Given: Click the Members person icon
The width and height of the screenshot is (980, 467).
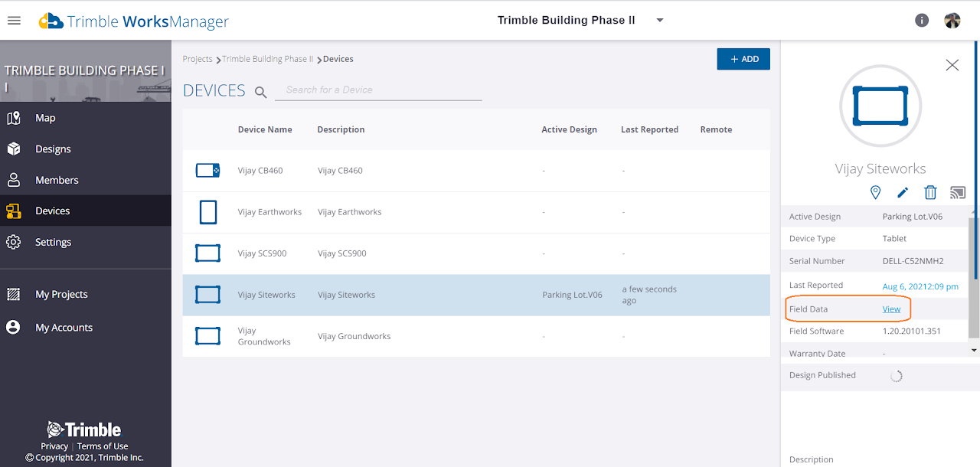Looking at the screenshot, I should [13, 180].
